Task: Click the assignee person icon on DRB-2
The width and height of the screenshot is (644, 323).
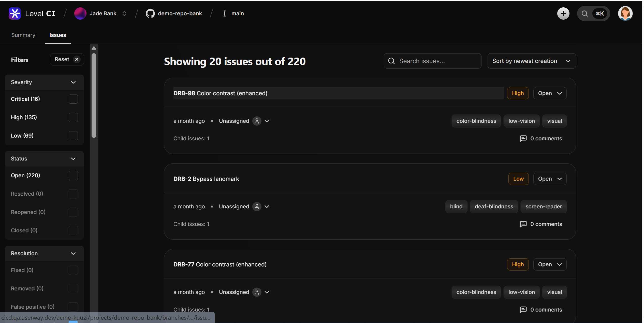Action: click(x=257, y=207)
